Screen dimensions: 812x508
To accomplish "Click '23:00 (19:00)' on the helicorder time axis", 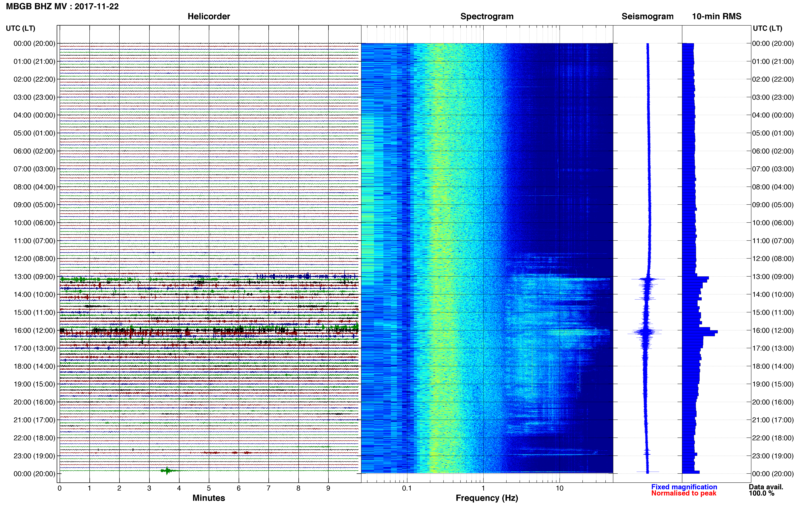I will (34, 456).
